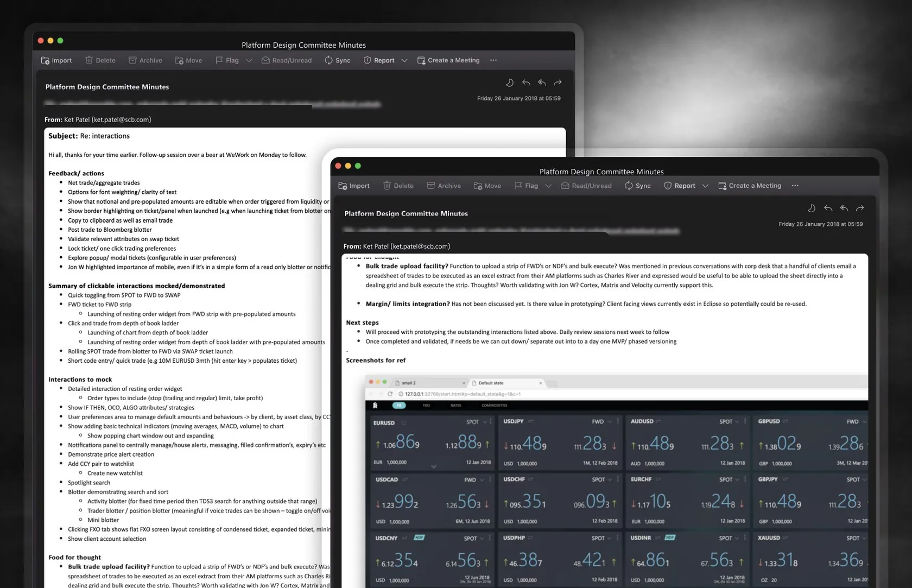This screenshot has width=912, height=588.
Task: Toggle Read/Unread in the front window
Action: [x=586, y=186]
